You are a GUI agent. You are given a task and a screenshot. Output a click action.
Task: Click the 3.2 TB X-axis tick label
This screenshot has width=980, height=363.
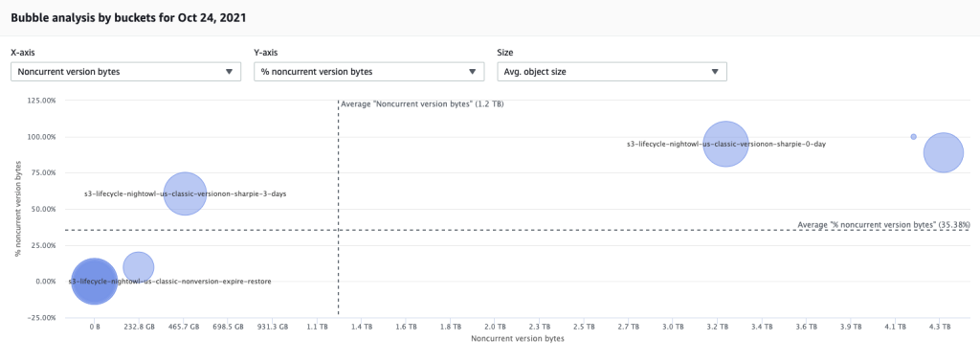[x=718, y=328]
